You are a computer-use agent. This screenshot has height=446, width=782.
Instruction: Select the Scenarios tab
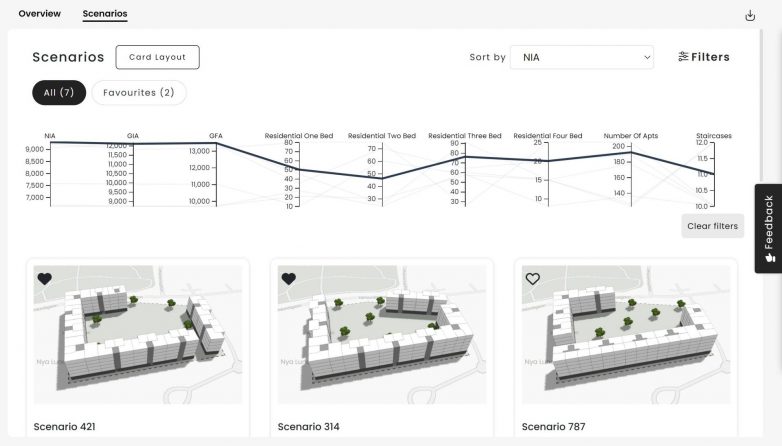pyautogui.click(x=105, y=14)
